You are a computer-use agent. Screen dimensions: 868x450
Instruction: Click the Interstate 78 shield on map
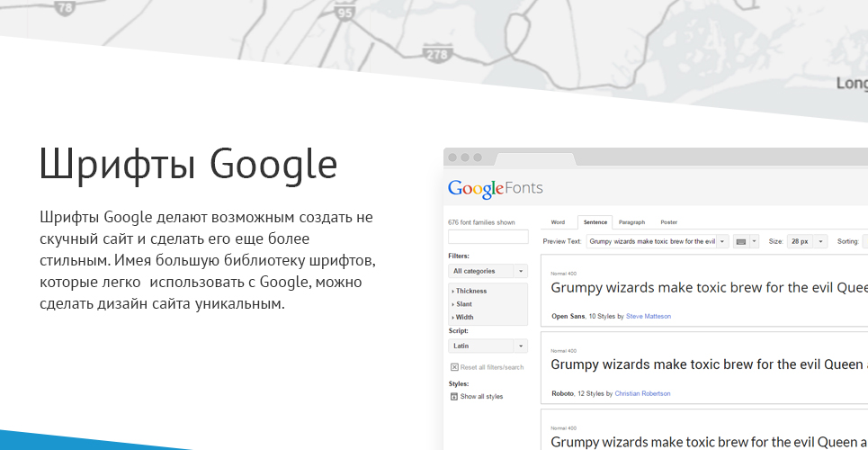coord(66,8)
